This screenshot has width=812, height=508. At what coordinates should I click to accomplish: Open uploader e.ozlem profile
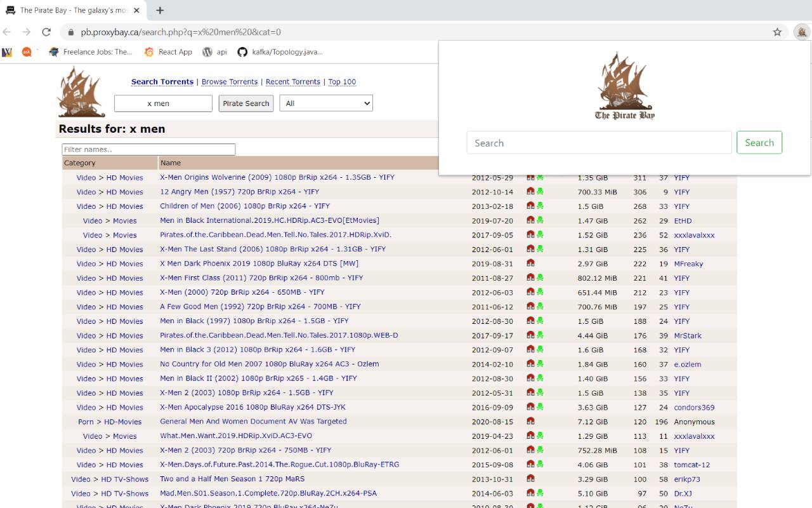pyautogui.click(x=688, y=364)
